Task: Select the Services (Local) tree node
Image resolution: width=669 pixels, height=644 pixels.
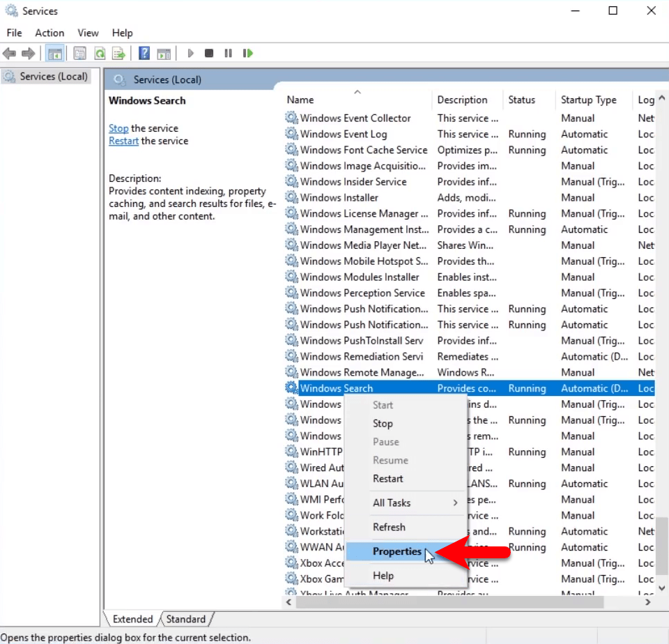Action: [47, 77]
